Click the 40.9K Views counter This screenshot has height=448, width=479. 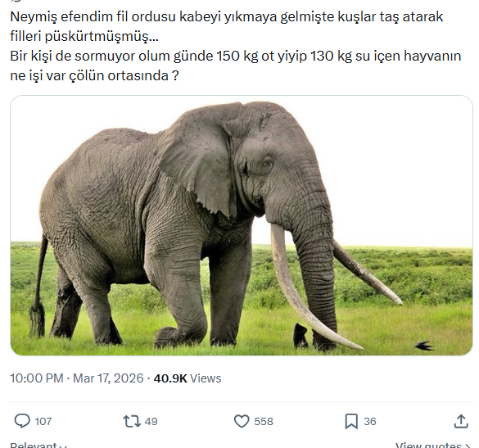tap(188, 378)
